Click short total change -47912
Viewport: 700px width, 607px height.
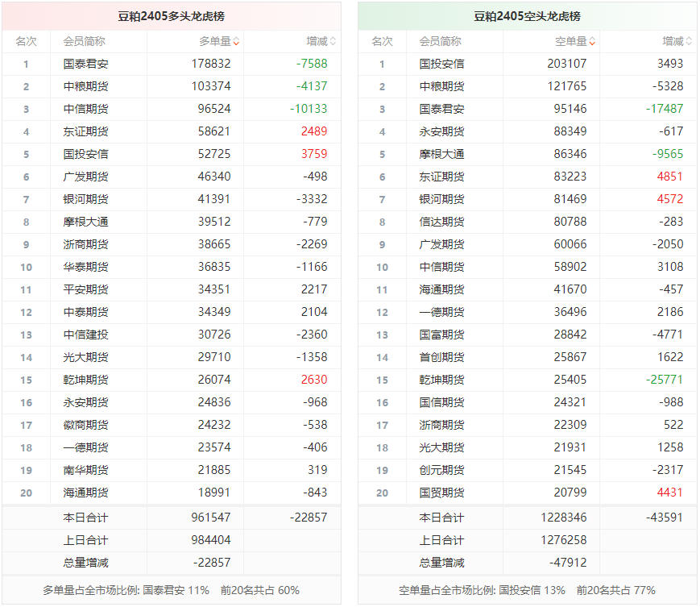point(568,563)
